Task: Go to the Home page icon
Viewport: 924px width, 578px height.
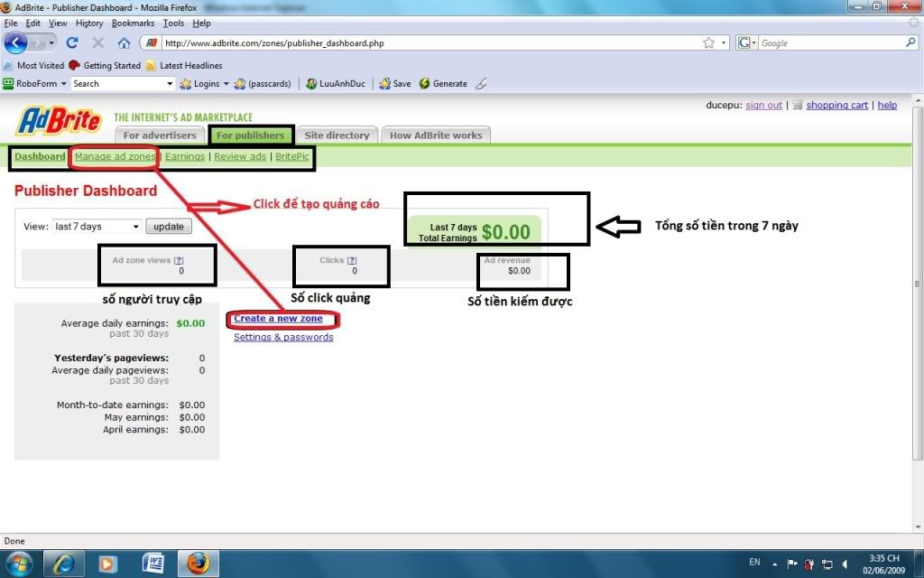Action: coord(124,43)
